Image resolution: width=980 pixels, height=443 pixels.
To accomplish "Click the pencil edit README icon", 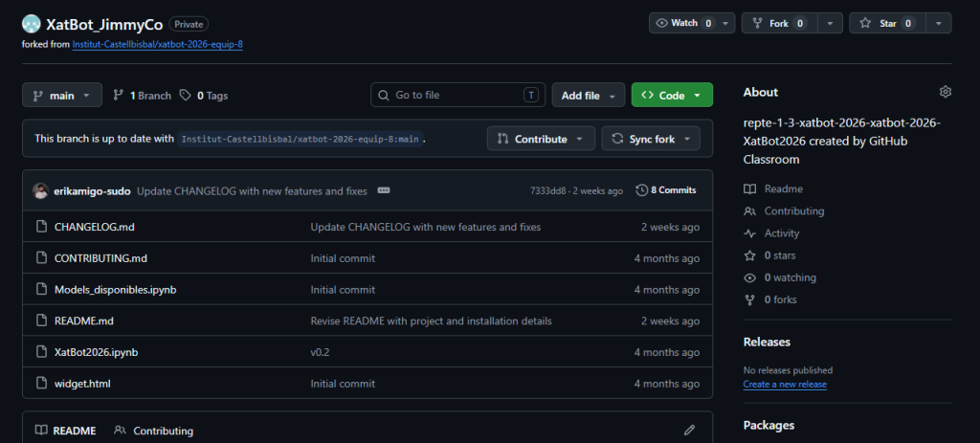I will coord(689,430).
